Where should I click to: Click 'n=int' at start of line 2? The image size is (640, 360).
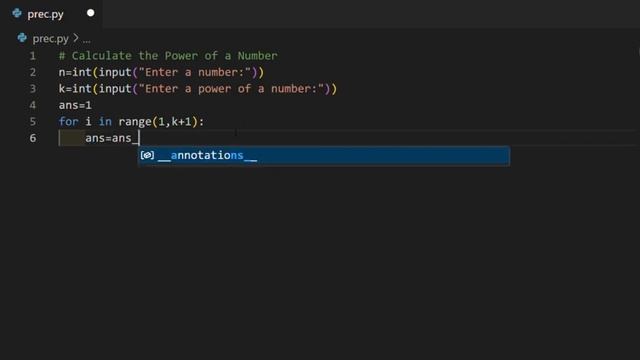click(x=75, y=72)
